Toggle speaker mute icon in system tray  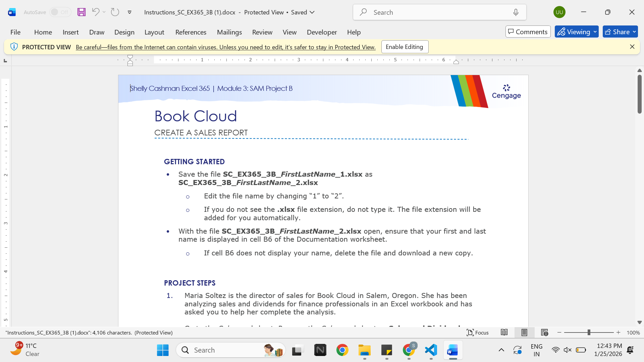pos(568,350)
